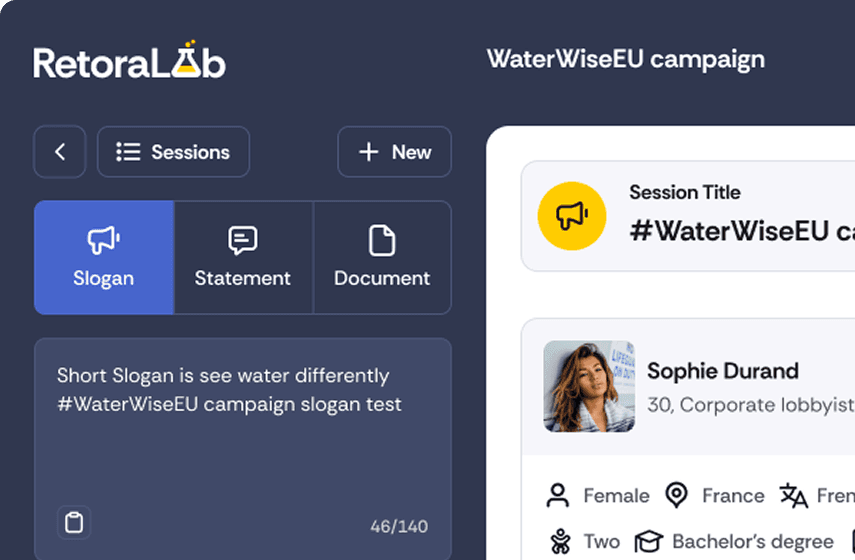Click the Sophie Durand name
This screenshot has height=560, width=855.
tap(722, 371)
